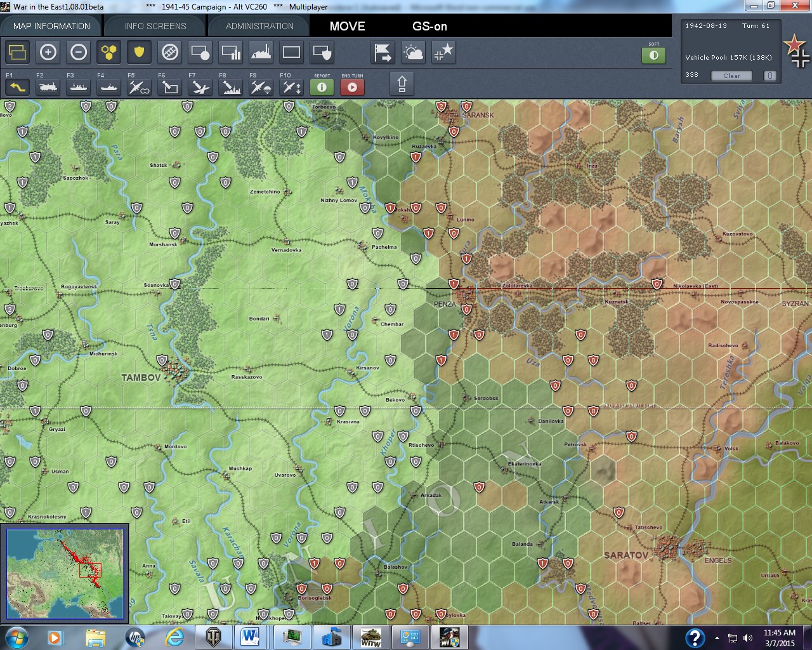The width and height of the screenshot is (812, 650).
Task: Click the minimap overview thumbnail
Action: tap(65, 574)
